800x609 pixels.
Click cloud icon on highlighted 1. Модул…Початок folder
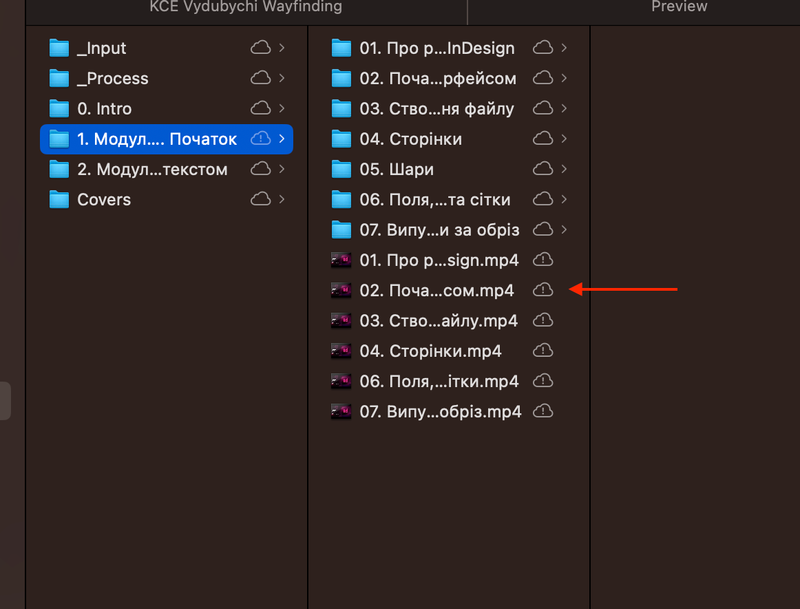(262, 139)
